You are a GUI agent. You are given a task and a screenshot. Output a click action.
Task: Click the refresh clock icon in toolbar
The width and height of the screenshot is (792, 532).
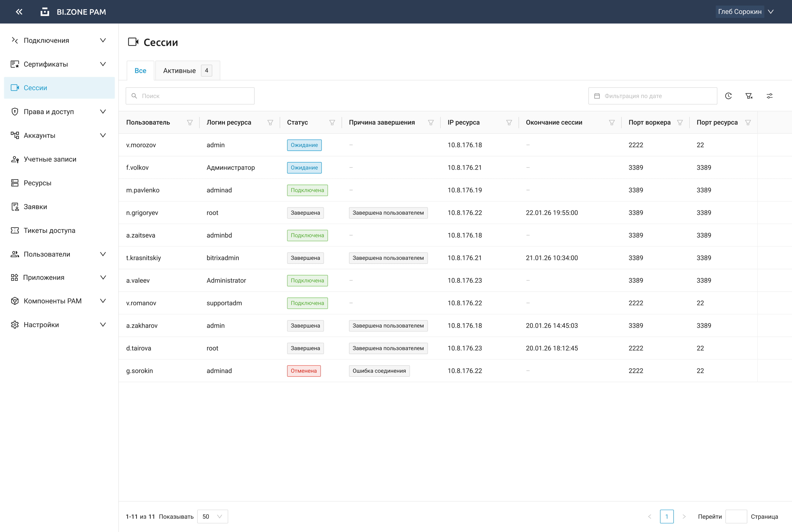pos(728,96)
